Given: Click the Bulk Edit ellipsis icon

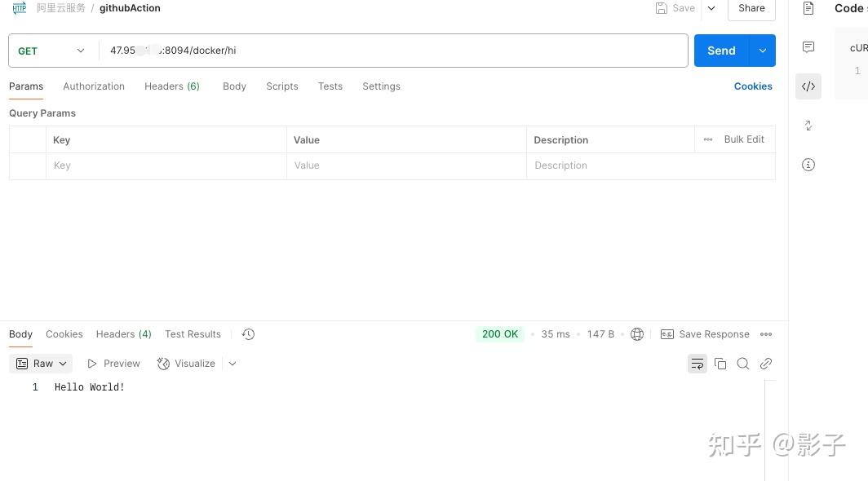Looking at the screenshot, I should tap(708, 139).
